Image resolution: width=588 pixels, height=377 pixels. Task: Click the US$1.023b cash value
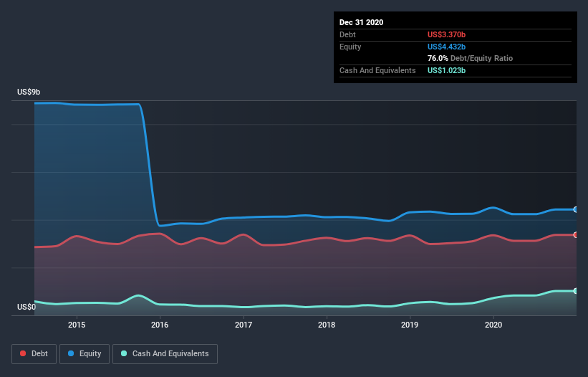tap(446, 70)
